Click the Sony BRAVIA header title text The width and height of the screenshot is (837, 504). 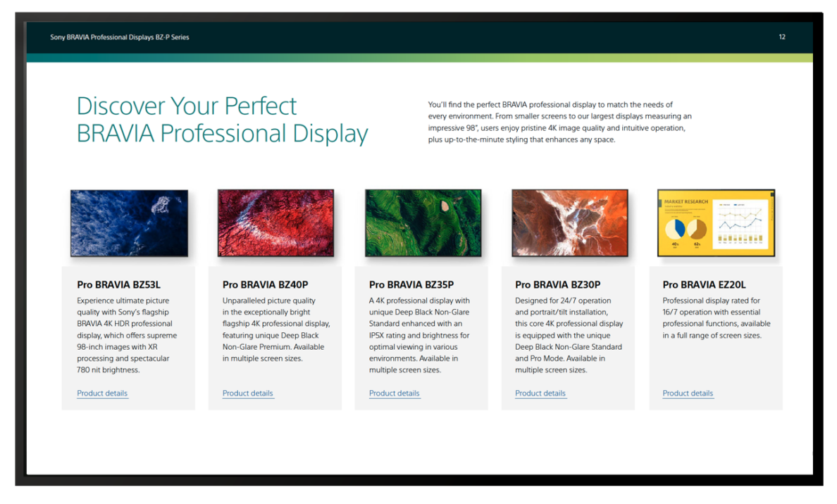[x=118, y=37]
